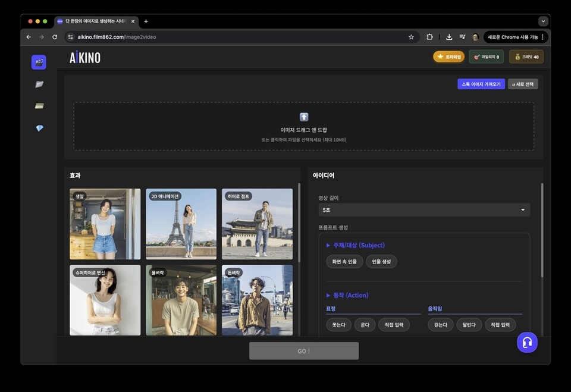The image size is (571, 392).
Task: Select the 2D 애니메이션 effect thumbnail
Action: 181,224
